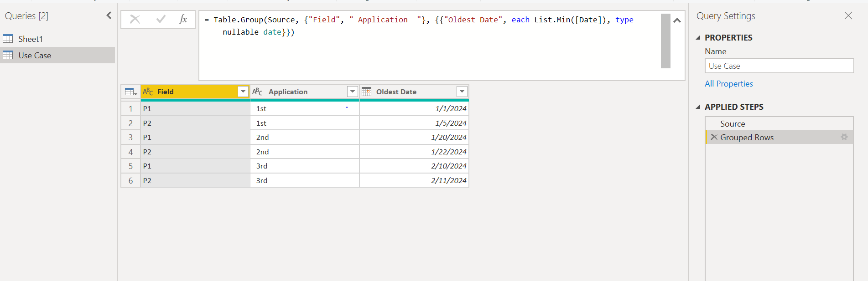The image size is (868, 281).
Task: Click the Field column text type icon
Action: [148, 92]
